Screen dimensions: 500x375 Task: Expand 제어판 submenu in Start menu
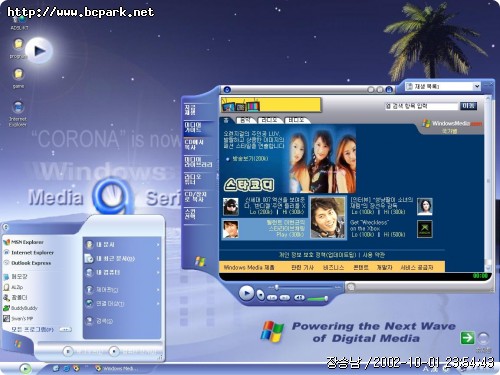(122, 290)
